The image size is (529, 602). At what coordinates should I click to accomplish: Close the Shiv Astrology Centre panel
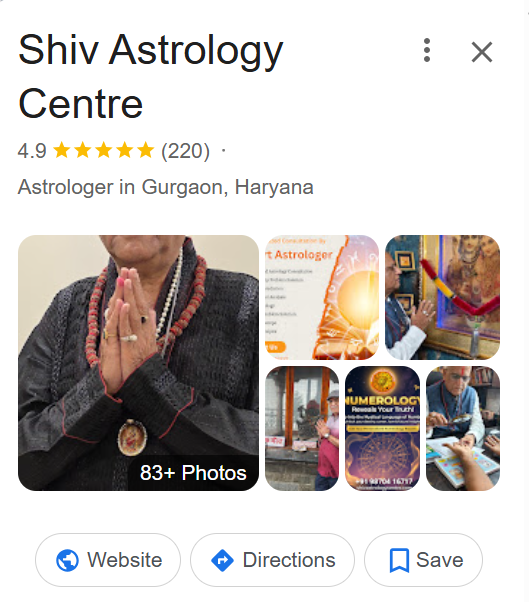[x=482, y=52]
